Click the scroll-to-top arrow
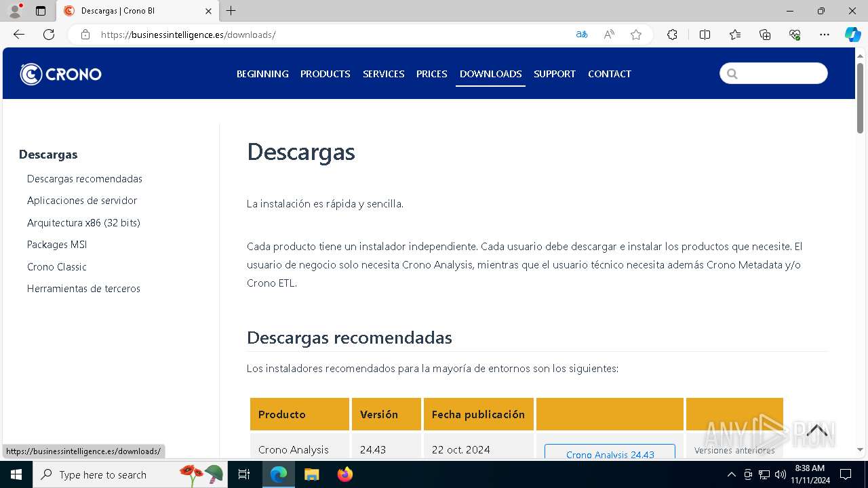This screenshot has height=488, width=868. (x=817, y=430)
